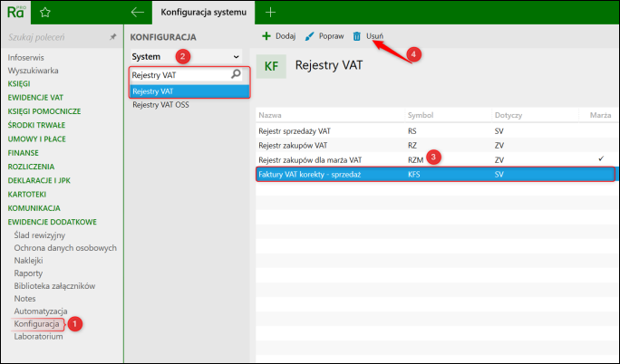Click the Popraw button label
The height and width of the screenshot is (364, 620).
(332, 36)
